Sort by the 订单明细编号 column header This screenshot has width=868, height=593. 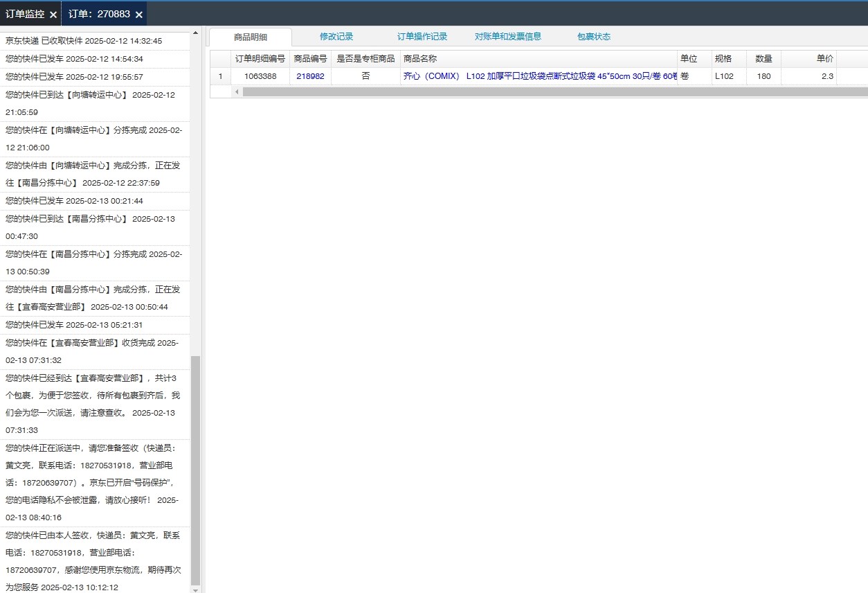pyautogui.click(x=260, y=59)
